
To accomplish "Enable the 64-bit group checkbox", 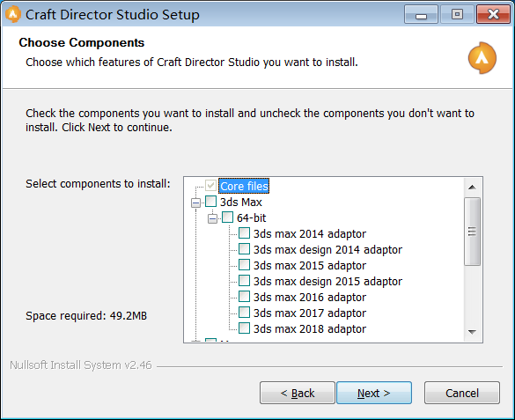I will [x=228, y=217].
